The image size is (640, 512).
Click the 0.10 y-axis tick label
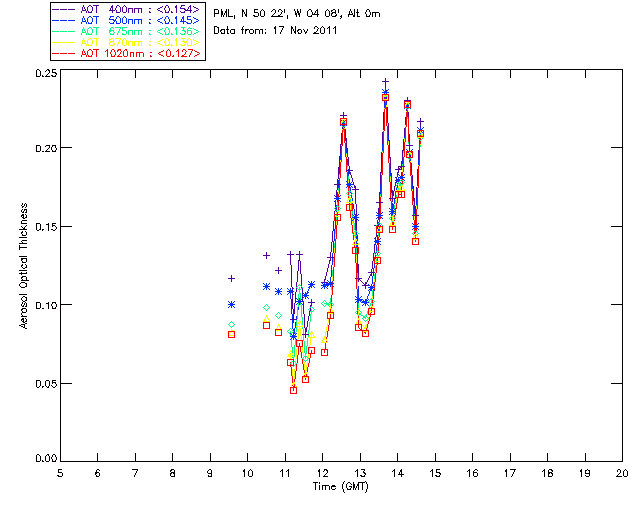coord(45,305)
